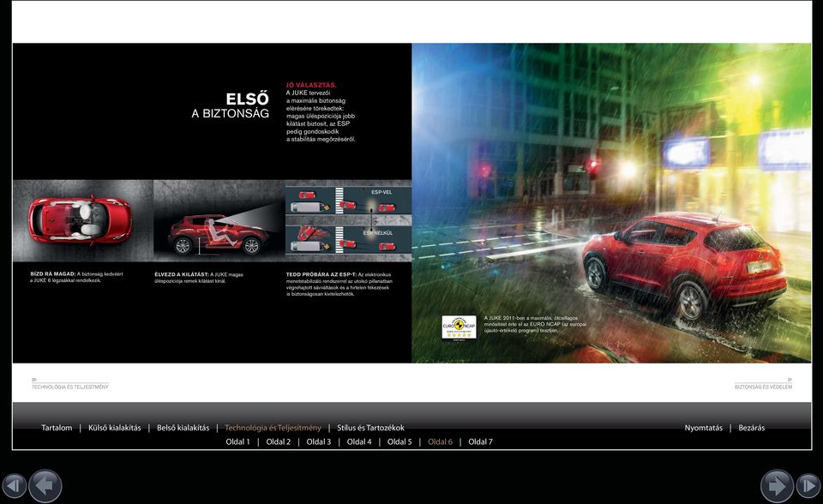The height and width of the screenshot is (504, 823).
Task: Go to Oldal 3
Action: click(319, 442)
